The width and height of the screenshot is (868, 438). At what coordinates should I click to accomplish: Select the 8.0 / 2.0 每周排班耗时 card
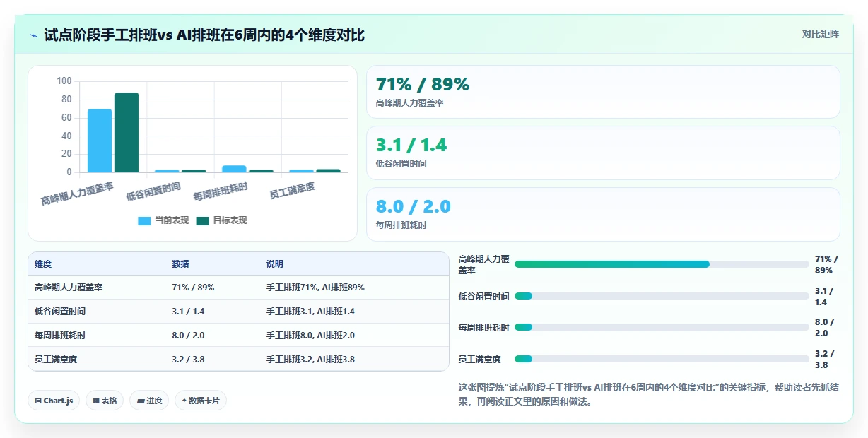[x=603, y=214]
